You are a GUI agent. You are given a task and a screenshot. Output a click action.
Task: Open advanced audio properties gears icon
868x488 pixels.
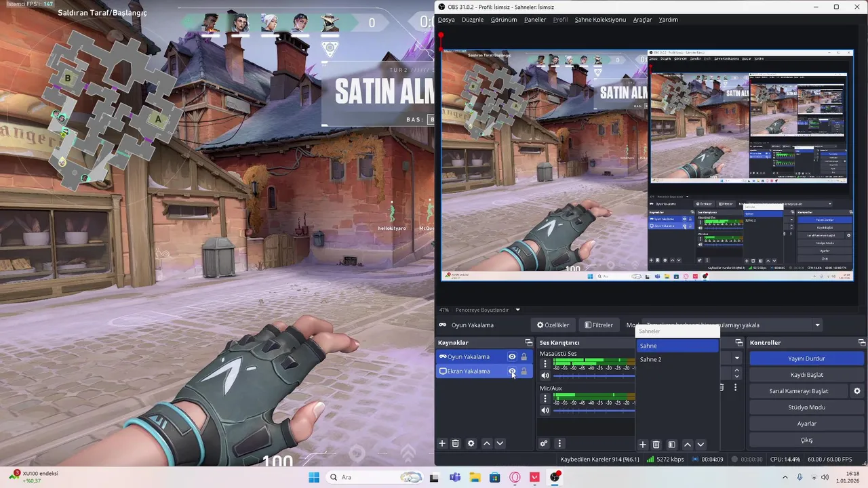tap(544, 443)
